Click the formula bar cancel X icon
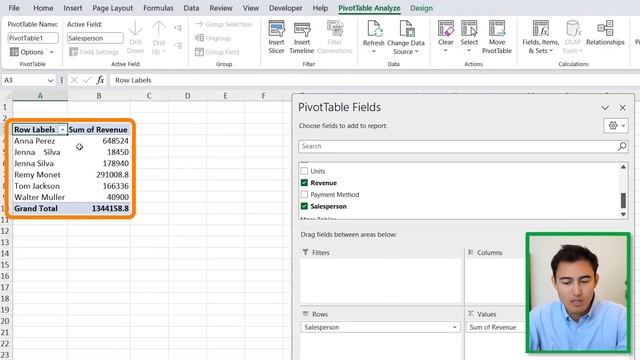Screen dimensions: 640x360 tap(74, 80)
